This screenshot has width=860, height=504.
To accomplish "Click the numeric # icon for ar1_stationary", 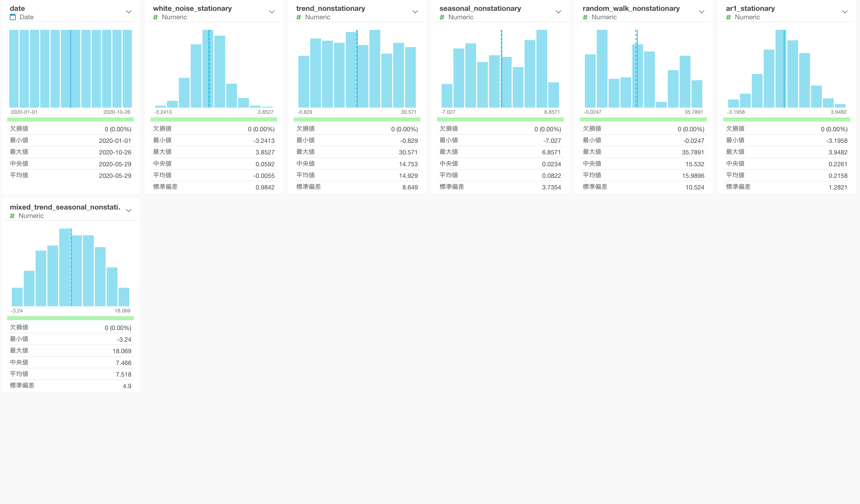I will (729, 17).
